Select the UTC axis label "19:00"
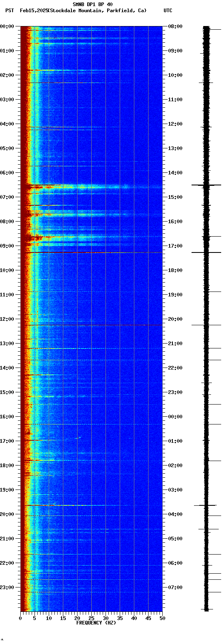 (175, 295)
